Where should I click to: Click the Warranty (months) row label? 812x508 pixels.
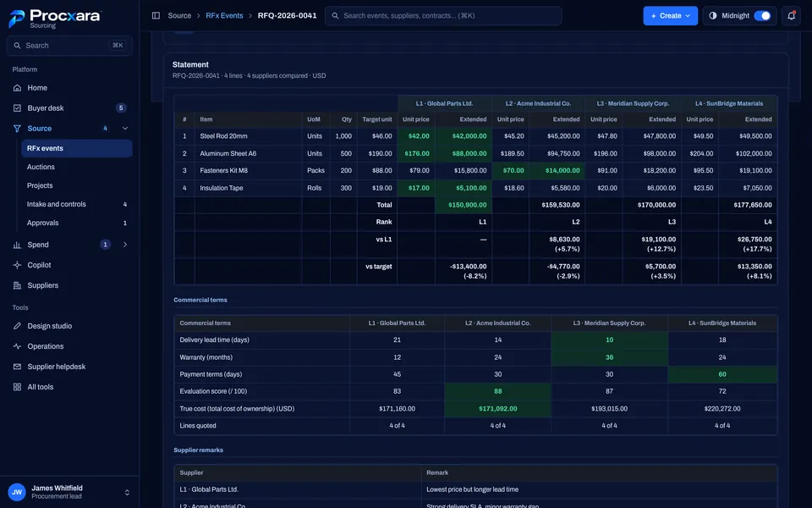206,357
